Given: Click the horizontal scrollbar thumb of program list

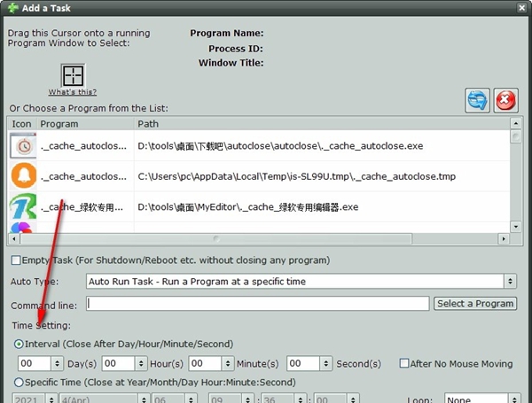Looking at the screenshot, I should click(216, 239).
